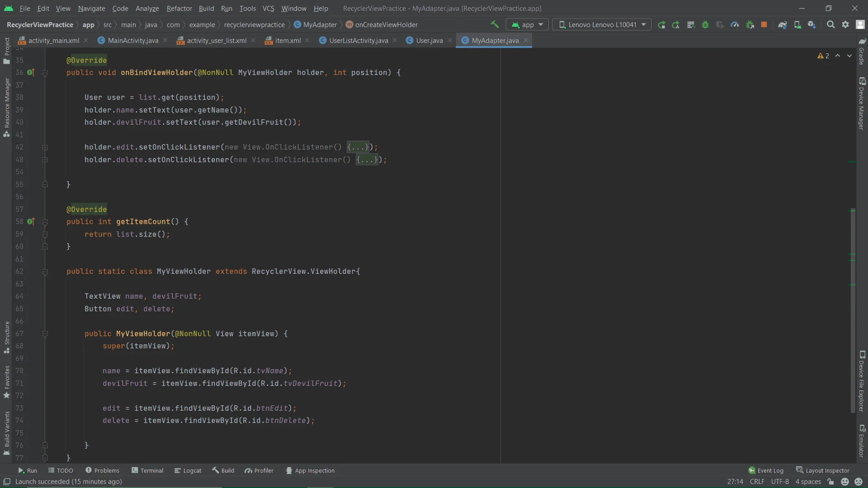
Task: Open the Lenovo L10041 device dropdown
Action: pos(602,24)
